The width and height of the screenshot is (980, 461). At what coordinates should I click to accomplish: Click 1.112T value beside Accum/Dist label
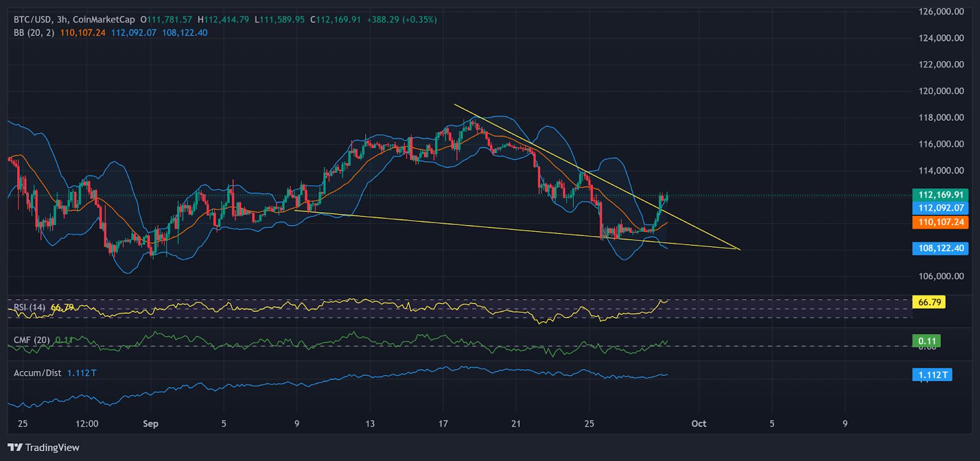click(x=81, y=373)
